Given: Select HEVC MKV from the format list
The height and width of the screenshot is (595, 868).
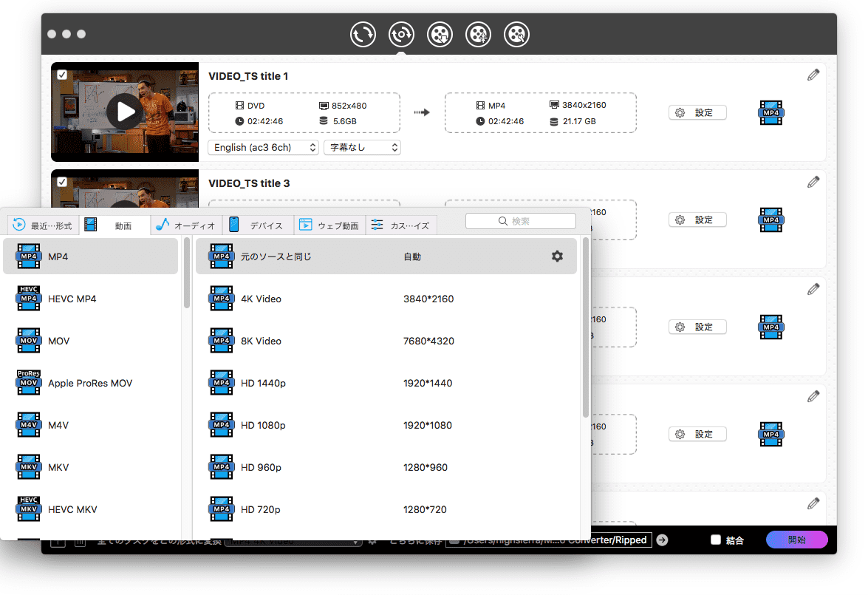Looking at the screenshot, I should [x=72, y=509].
